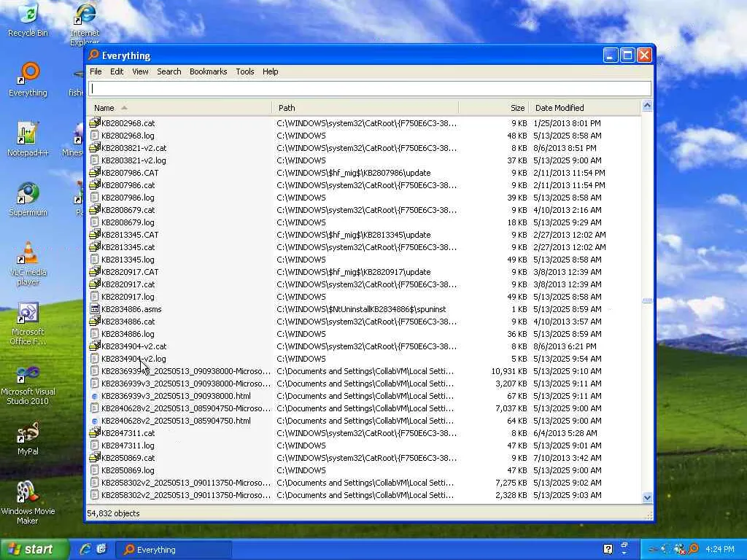Open the Search menu

click(x=169, y=71)
